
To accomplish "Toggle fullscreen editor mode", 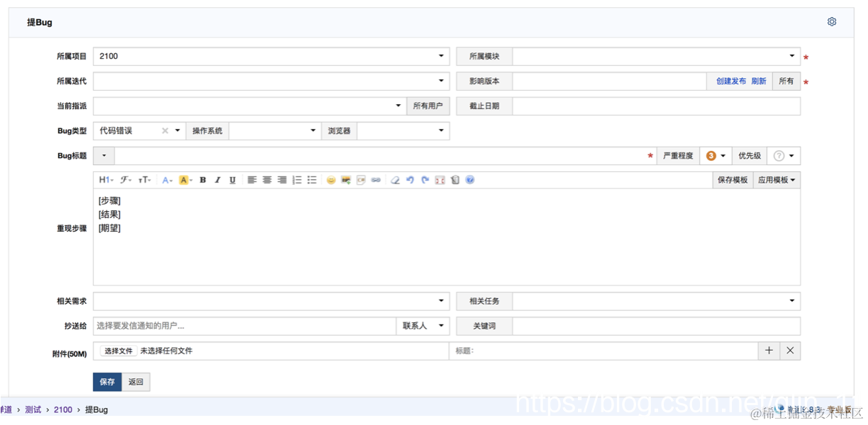I will tap(440, 180).
